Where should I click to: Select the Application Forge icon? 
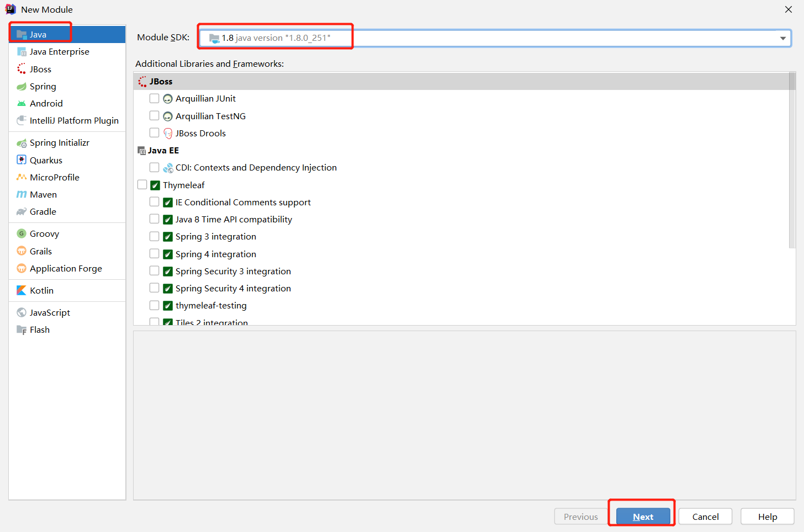click(x=22, y=269)
